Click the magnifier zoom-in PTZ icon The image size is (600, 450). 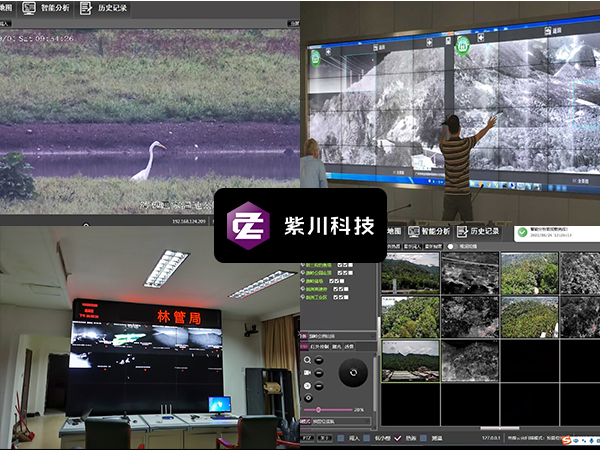point(307,360)
